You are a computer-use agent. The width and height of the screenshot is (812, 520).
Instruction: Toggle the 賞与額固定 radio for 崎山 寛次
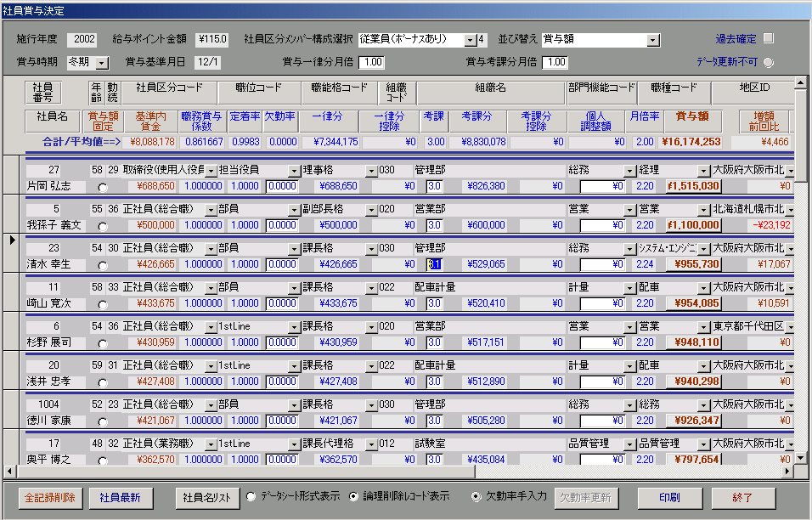tap(103, 304)
